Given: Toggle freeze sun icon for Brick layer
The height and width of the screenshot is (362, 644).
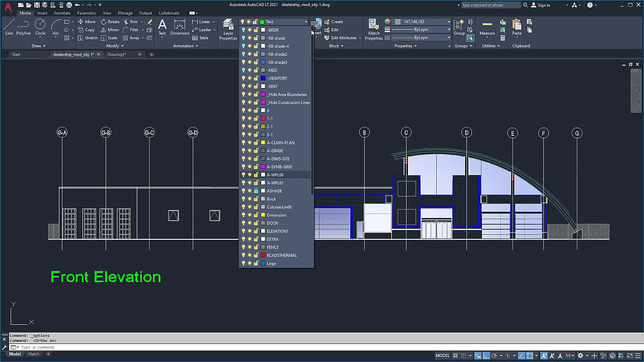Looking at the screenshot, I should tap(250, 199).
